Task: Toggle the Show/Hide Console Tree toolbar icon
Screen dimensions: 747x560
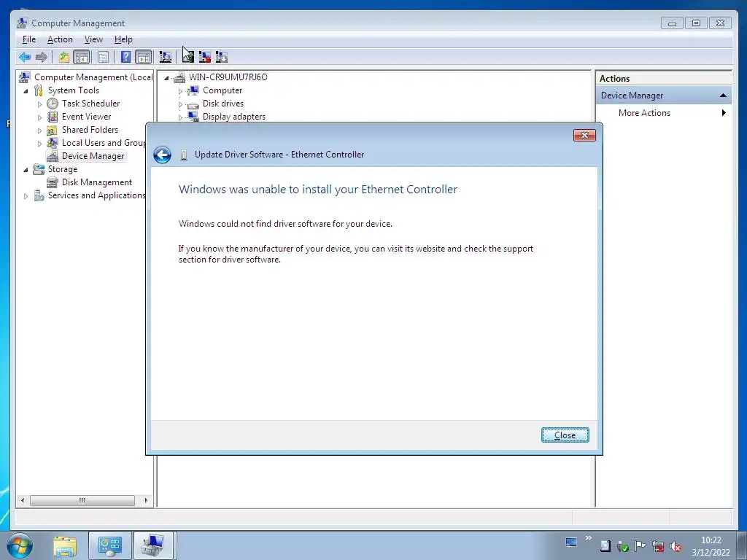Action: (82, 57)
